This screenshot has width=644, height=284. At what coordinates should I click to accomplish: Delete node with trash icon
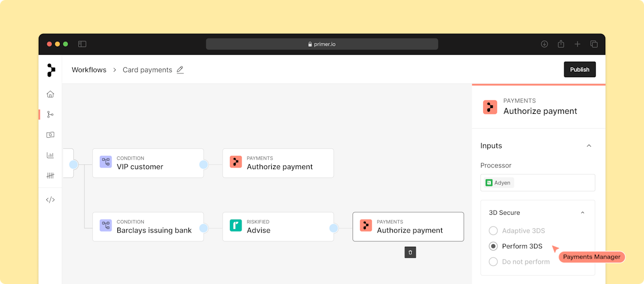click(x=410, y=252)
